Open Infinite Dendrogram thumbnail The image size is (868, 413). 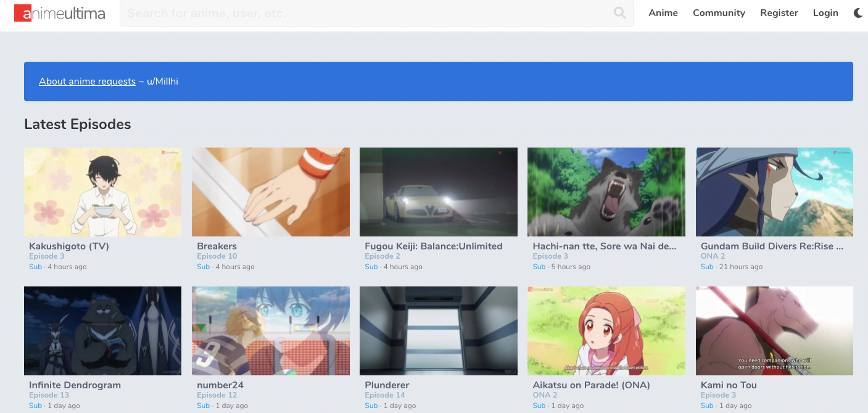pos(102,331)
